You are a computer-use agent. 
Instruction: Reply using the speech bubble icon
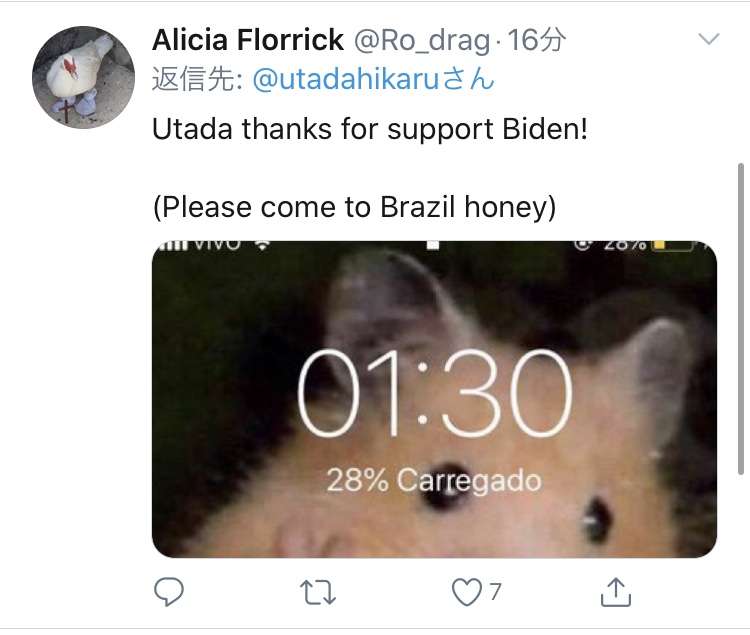point(169,592)
